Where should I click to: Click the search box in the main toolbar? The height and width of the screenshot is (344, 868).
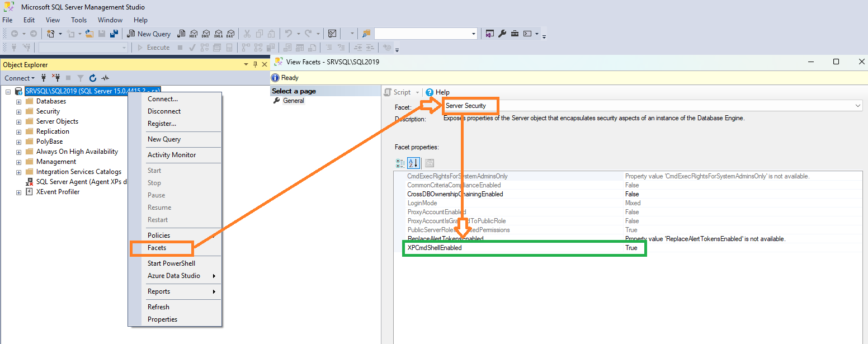tap(426, 34)
